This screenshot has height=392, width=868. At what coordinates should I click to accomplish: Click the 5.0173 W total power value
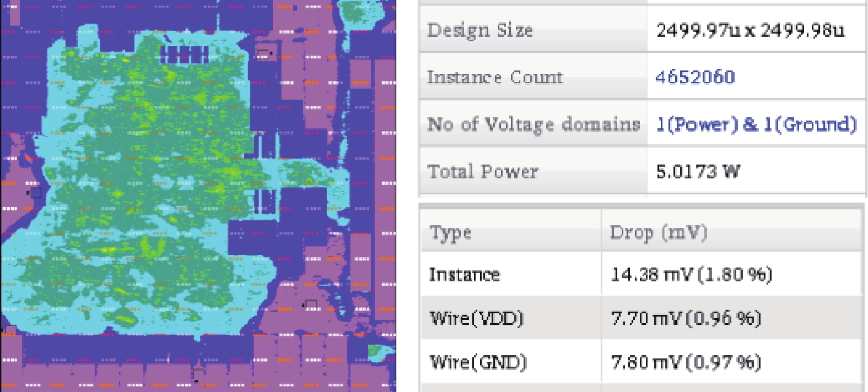[698, 172]
